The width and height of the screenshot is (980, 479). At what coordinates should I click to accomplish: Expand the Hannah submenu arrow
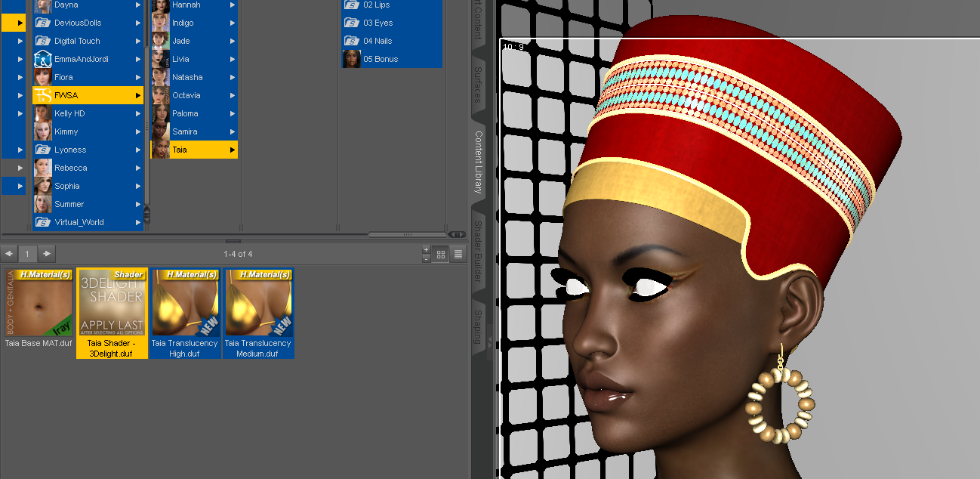(x=233, y=5)
